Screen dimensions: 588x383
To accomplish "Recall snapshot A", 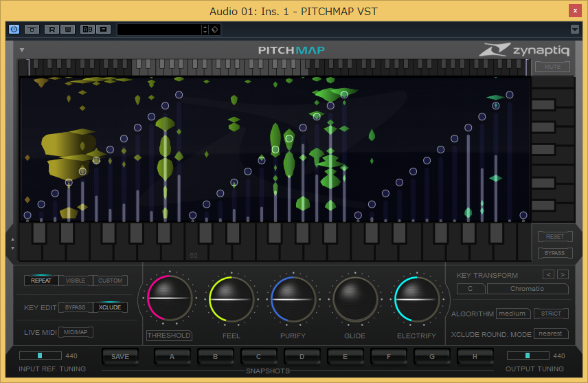I will click(172, 356).
